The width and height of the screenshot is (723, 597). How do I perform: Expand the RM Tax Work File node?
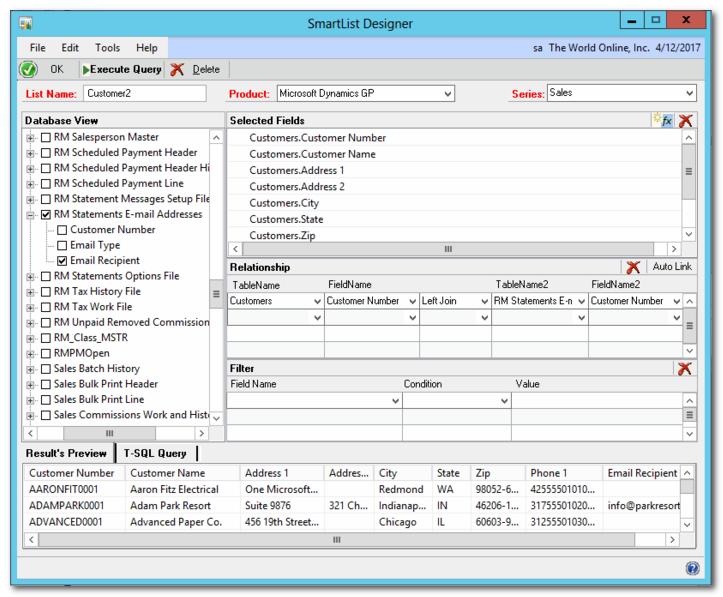30,308
